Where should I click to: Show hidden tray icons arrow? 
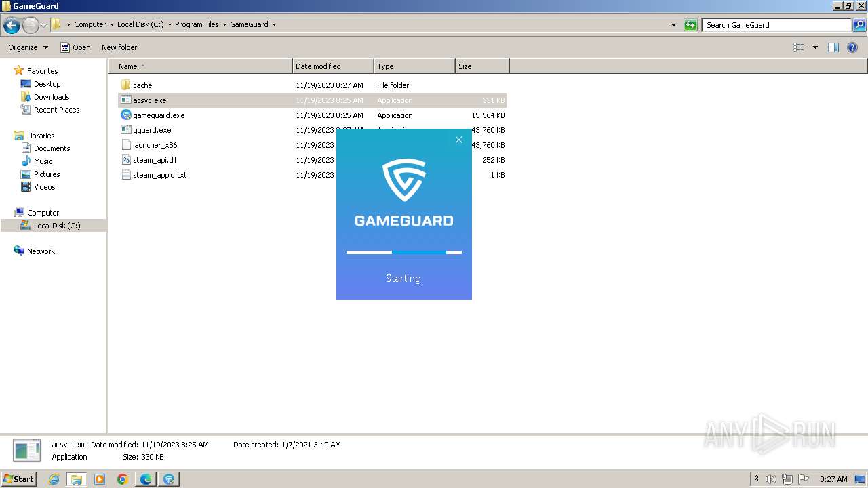[x=757, y=479]
